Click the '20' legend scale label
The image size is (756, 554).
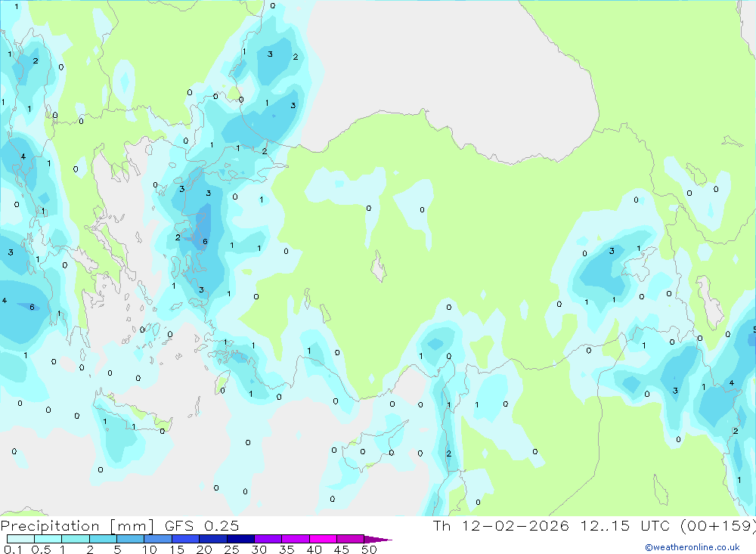[x=204, y=549]
